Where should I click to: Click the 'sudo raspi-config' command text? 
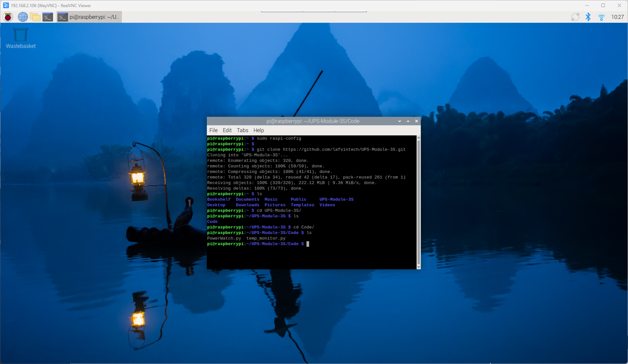279,138
